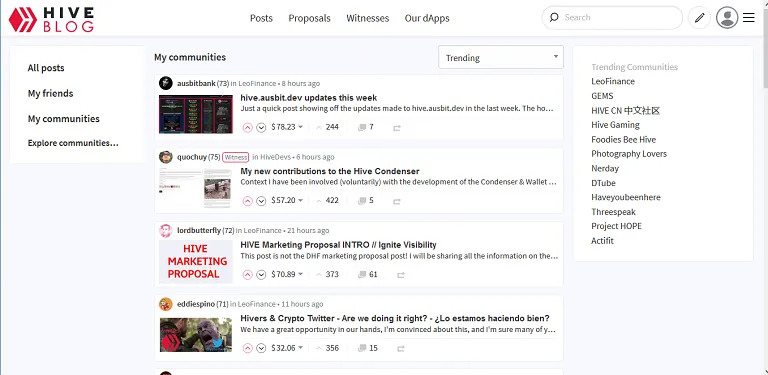Open comments icon on ausbitbank post
This screenshot has height=375, width=768.
[x=362, y=127]
